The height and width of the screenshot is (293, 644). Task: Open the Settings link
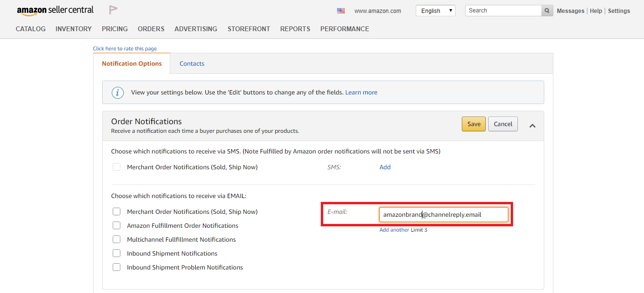coord(619,11)
